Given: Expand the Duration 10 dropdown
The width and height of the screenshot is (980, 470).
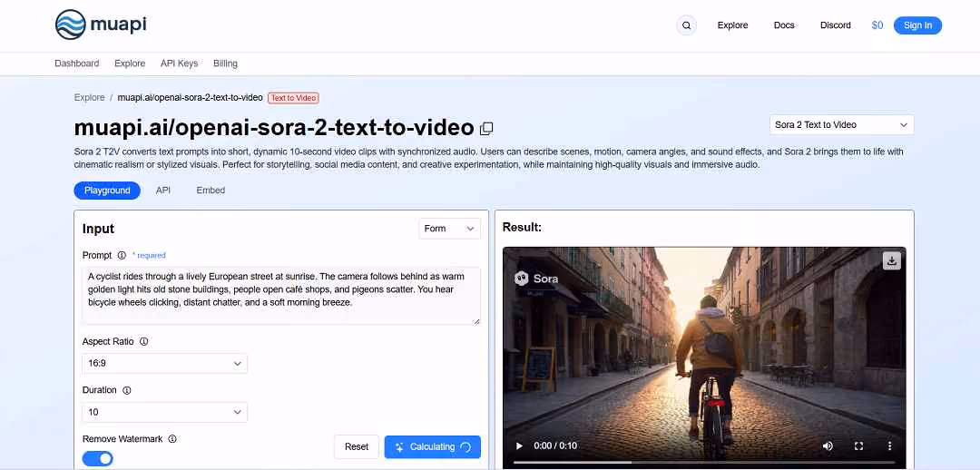Looking at the screenshot, I should tap(164, 412).
